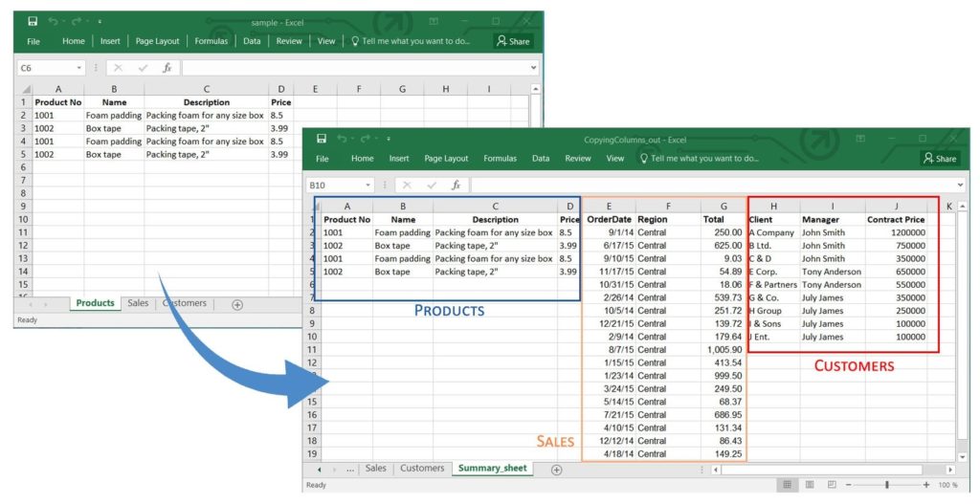This screenshot has height=504, width=980.
Task: Expand Name Box dropdown showing C6
Action: 79,68
